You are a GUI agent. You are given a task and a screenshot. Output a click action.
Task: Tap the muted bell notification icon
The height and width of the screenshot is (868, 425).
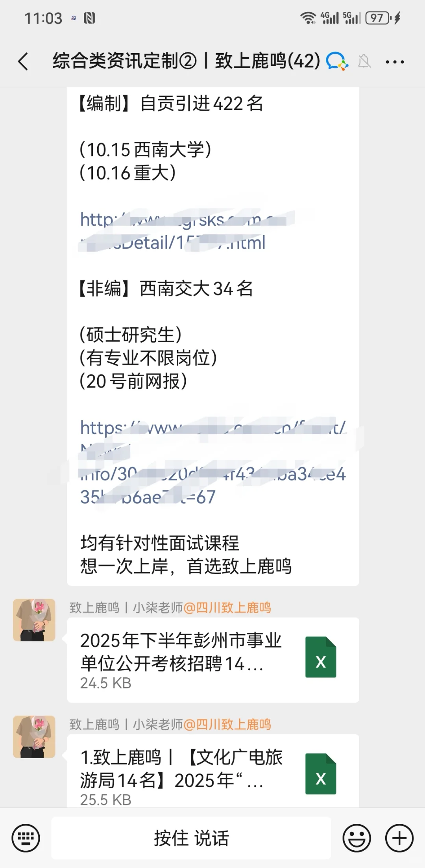(364, 61)
